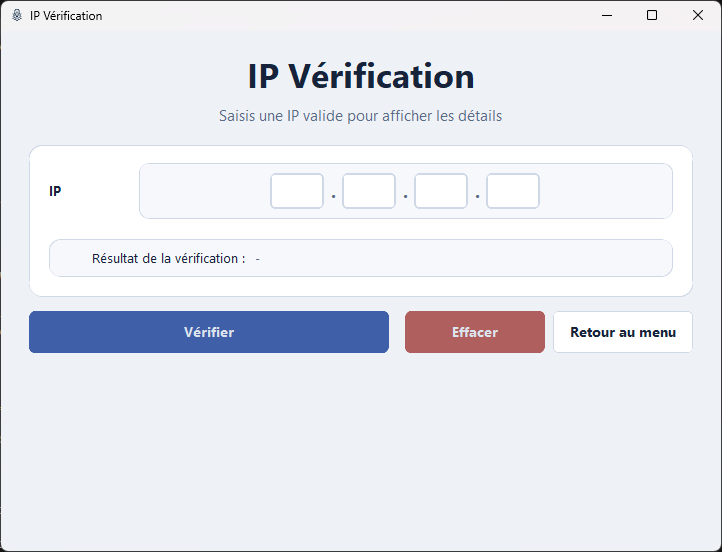Click the app icon in title bar
Viewport: 722px width, 552px height.
(x=17, y=15)
